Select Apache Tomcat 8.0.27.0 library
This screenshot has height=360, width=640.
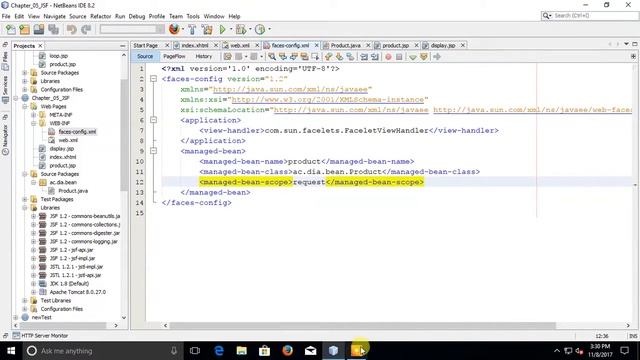[x=78, y=292]
